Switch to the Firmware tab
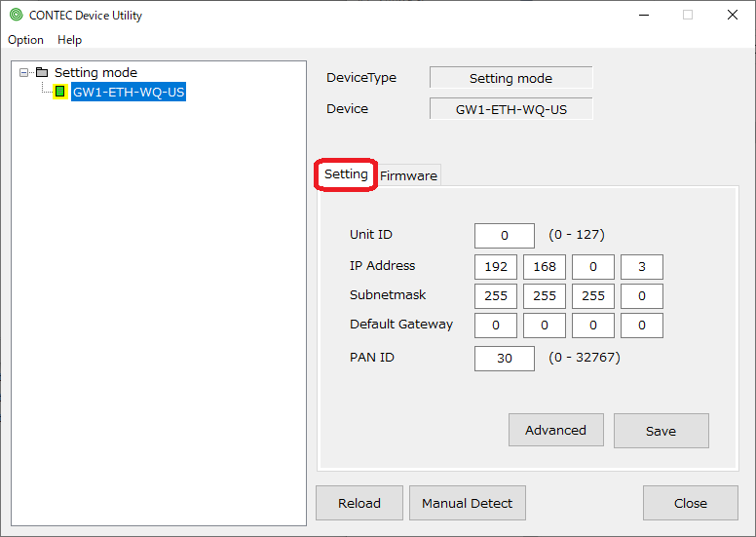 pyautogui.click(x=408, y=175)
